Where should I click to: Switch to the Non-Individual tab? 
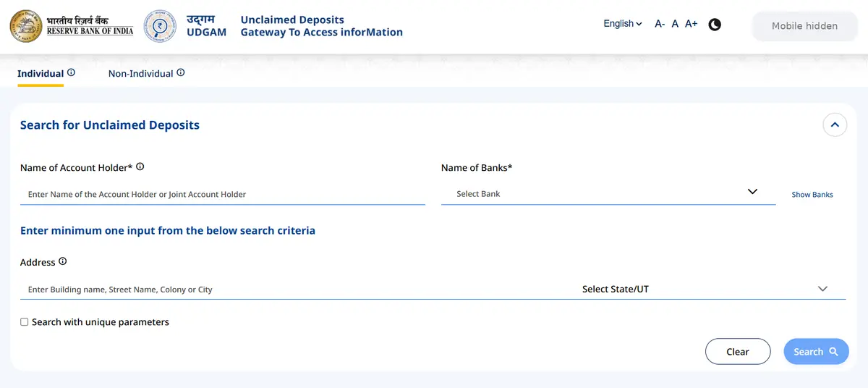(140, 73)
